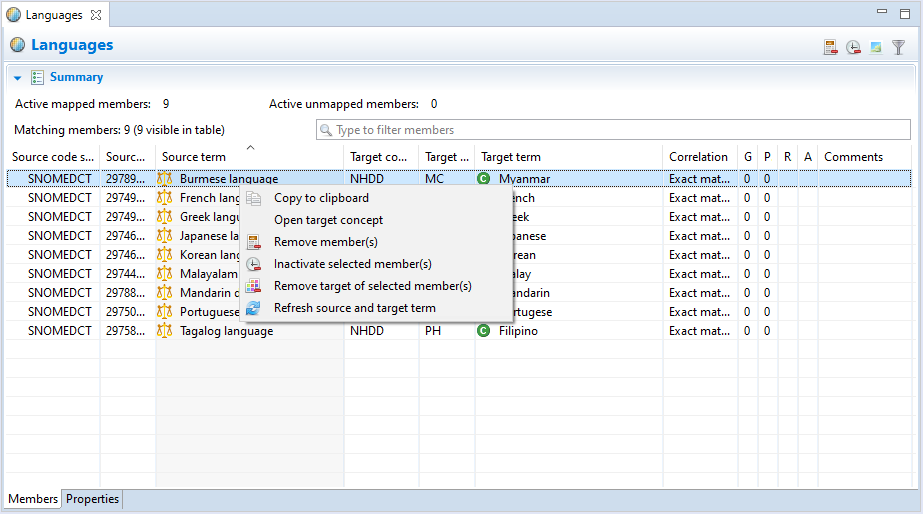Click the green concept icon next to Myanmar

pos(484,179)
